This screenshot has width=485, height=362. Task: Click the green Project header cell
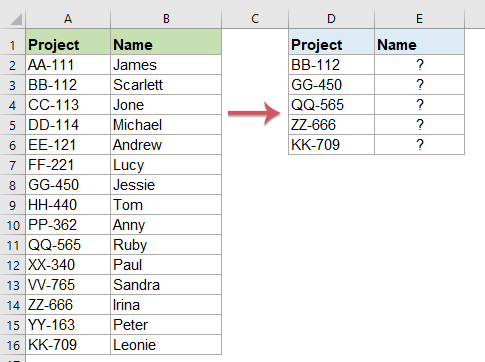tap(68, 45)
